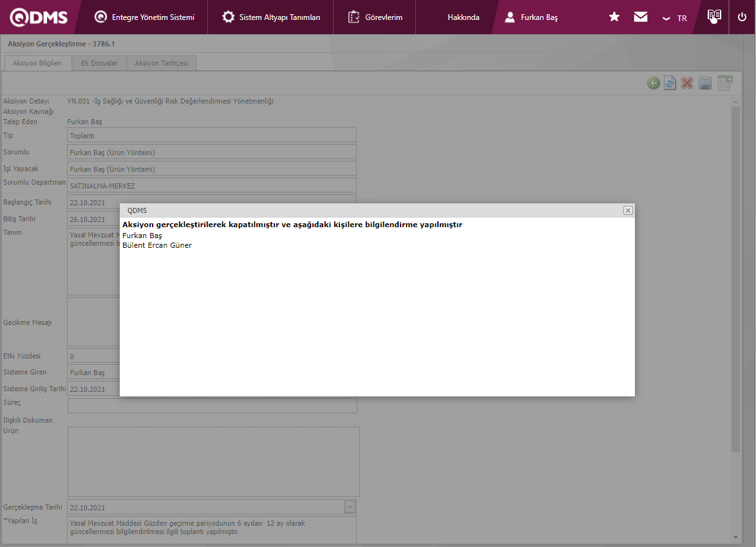Click the refresh document icon
The height and width of the screenshot is (547, 756).
[670, 83]
